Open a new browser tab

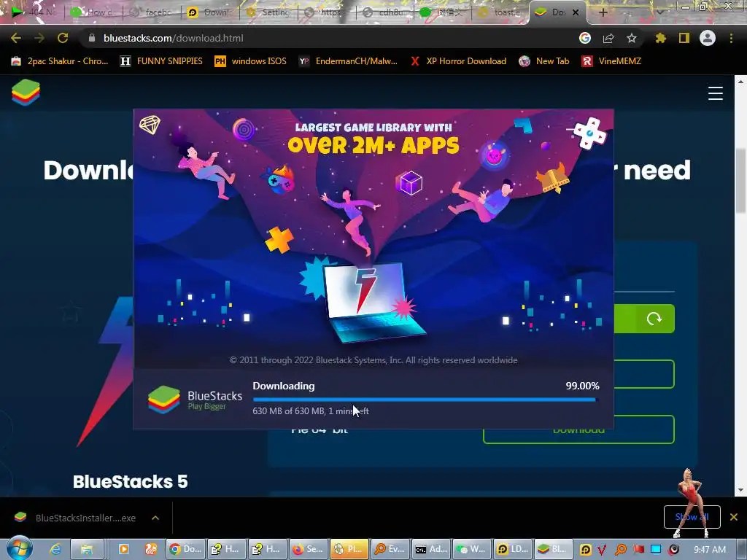pyautogui.click(x=603, y=12)
